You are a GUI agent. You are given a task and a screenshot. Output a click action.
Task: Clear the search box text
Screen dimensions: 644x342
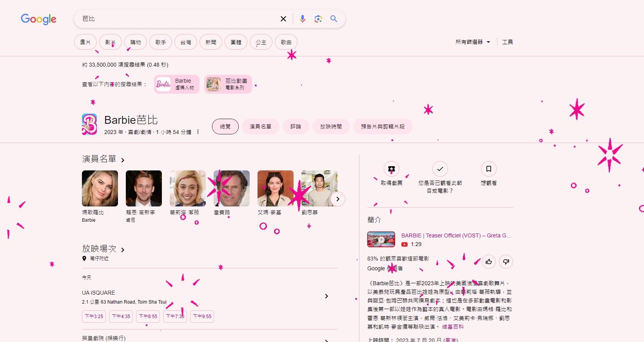click(x=283, y=19)
